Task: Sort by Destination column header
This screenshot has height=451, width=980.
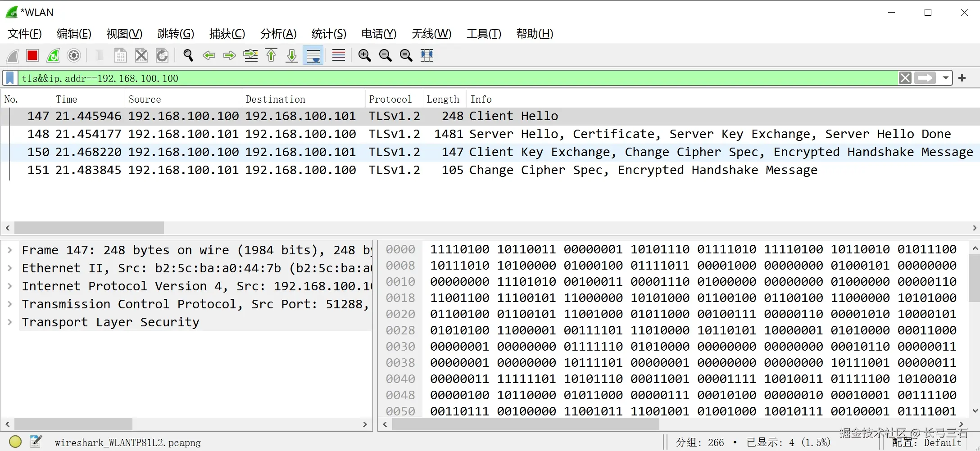Action: tap(304, 99)
